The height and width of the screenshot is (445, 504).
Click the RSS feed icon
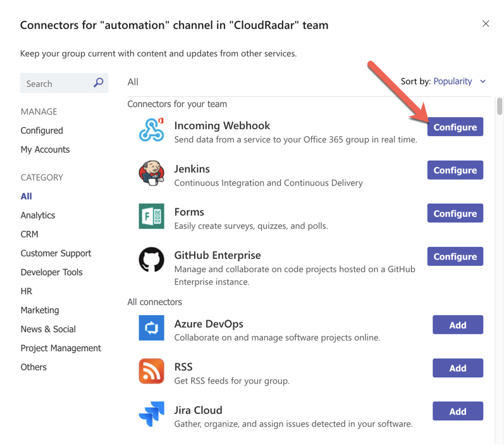151,371
